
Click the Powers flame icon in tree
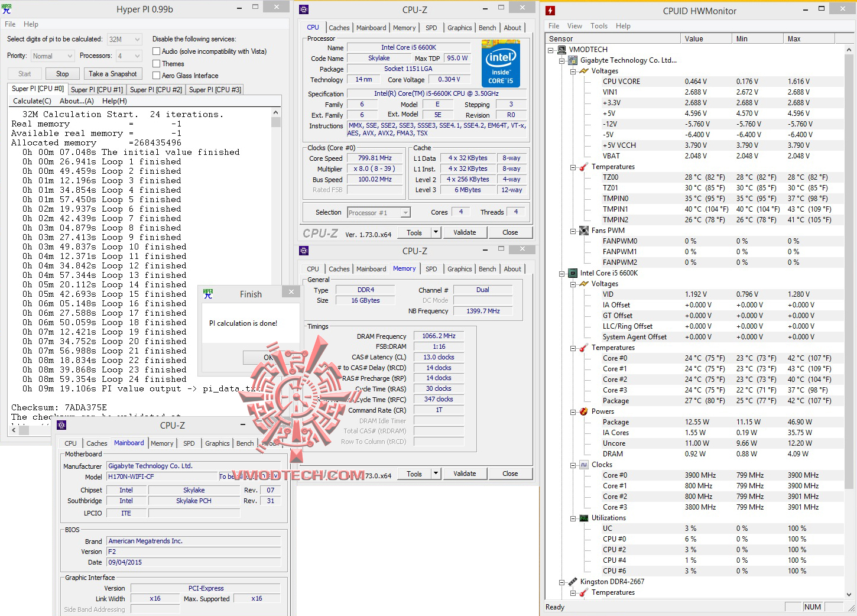tap(583, 411)
